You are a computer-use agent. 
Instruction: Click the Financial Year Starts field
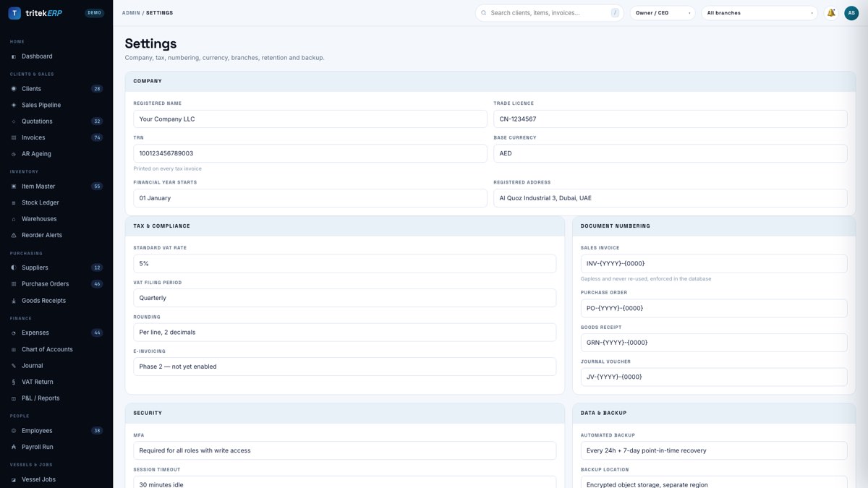pyautogui.click(x=310, y=198)
